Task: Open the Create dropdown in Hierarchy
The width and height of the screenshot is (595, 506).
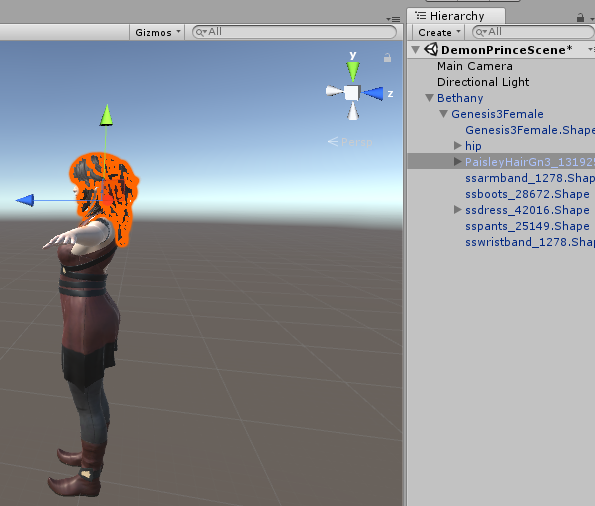Action: tap(439, 32)
